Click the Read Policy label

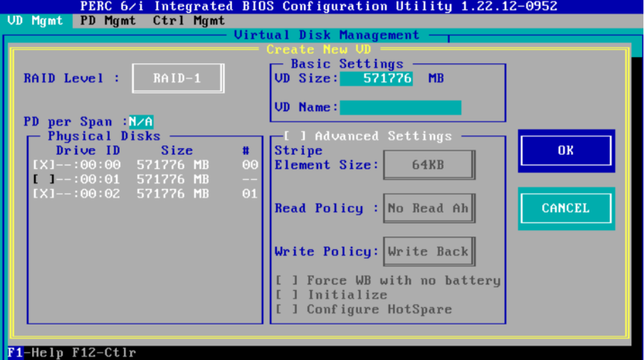[327, 208]
